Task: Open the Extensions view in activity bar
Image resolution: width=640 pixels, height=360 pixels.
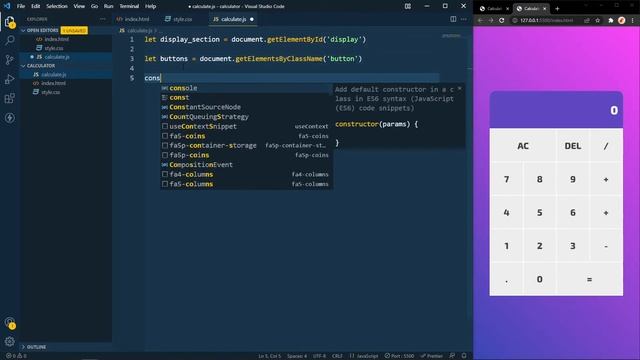Action: (10, 98)
